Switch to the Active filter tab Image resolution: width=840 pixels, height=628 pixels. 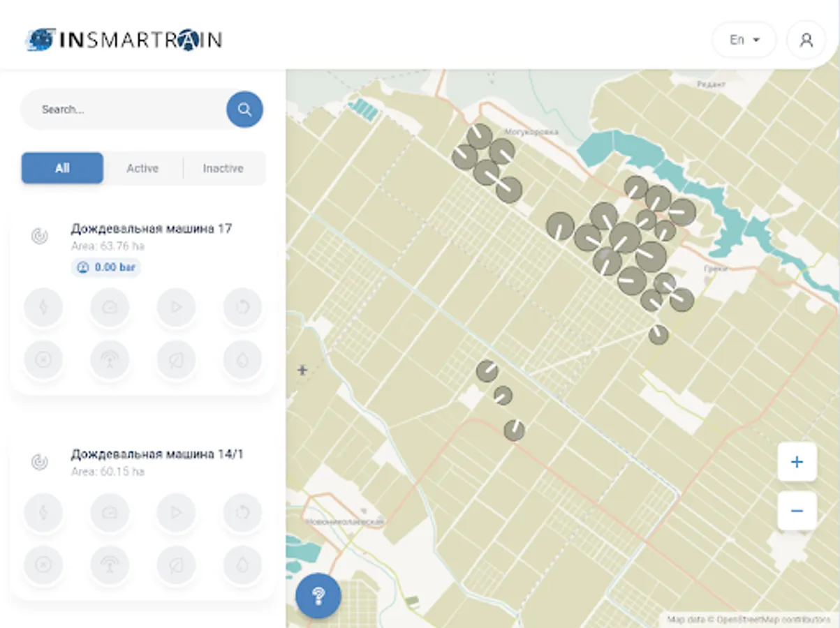[142, 168]
